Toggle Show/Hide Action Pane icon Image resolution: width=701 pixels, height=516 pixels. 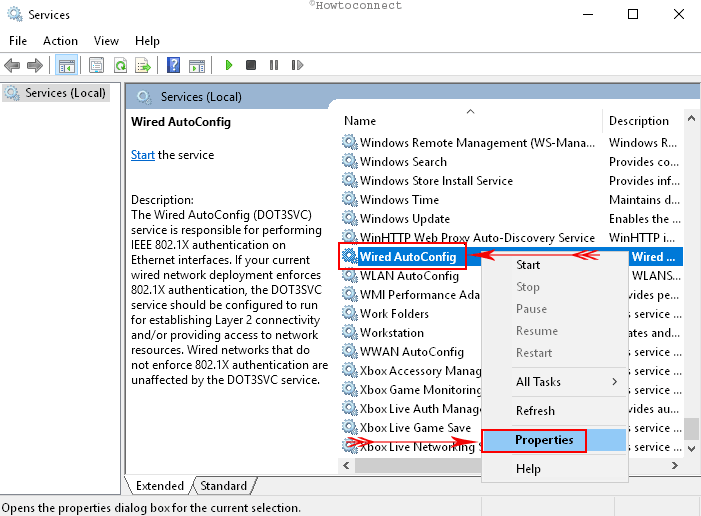click(197, 66)
